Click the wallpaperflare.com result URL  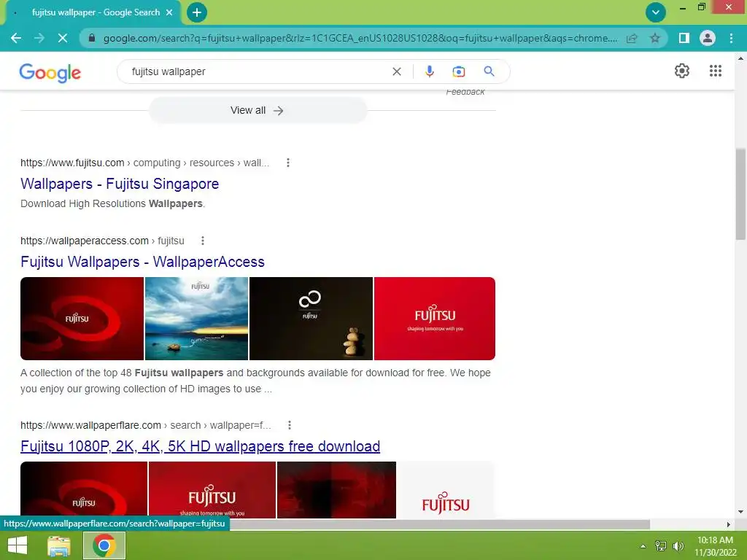click(146, 425)
